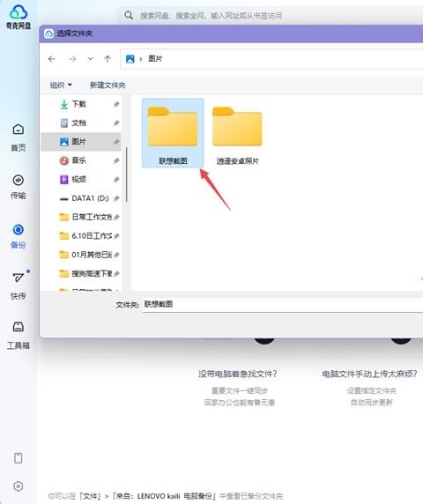This screenshot has width=423, height=504.
Task: Select the 联想截图 folder
Action: tap(173, 133)
